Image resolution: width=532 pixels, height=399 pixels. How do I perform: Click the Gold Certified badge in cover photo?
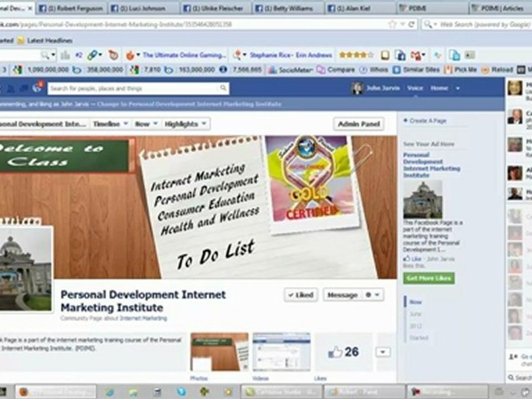[310, 180]
